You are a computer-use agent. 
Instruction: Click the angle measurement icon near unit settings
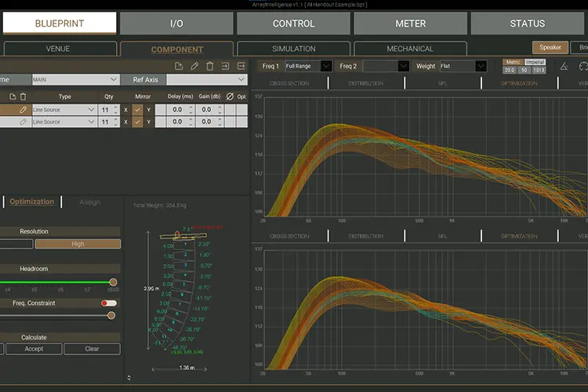click(x=564, y=67)
